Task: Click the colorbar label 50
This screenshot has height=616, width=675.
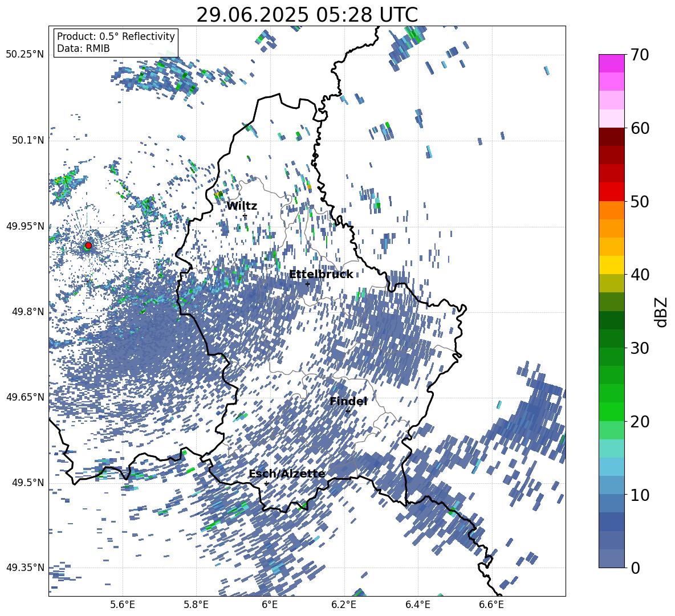Action: click(x=640, y=202)
